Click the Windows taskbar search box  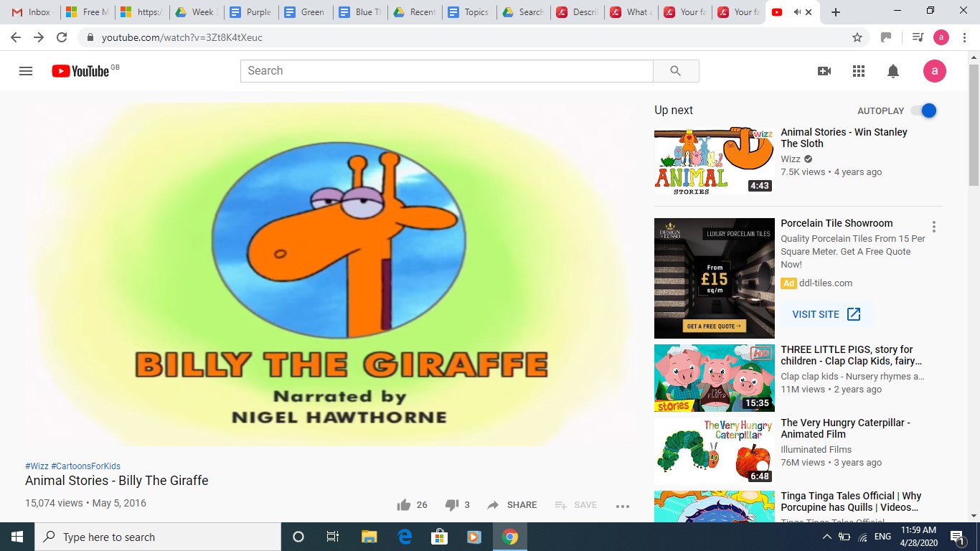158,537
